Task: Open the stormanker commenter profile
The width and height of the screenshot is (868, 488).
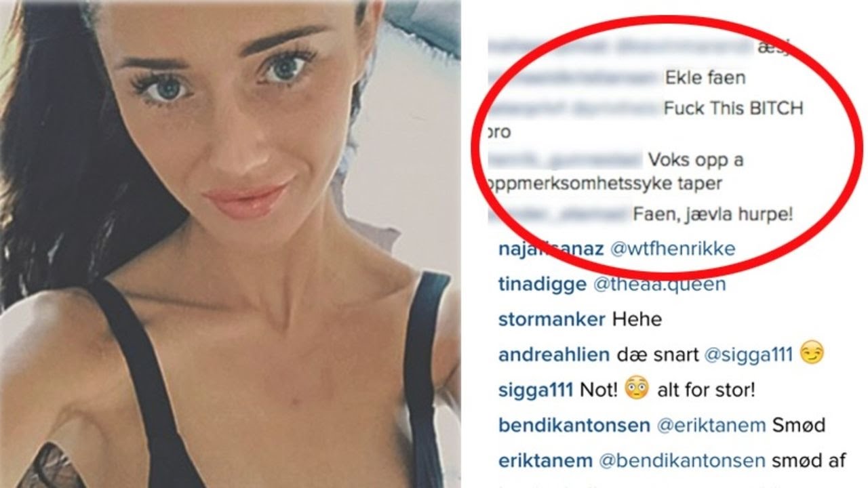Action: point(552,319)
